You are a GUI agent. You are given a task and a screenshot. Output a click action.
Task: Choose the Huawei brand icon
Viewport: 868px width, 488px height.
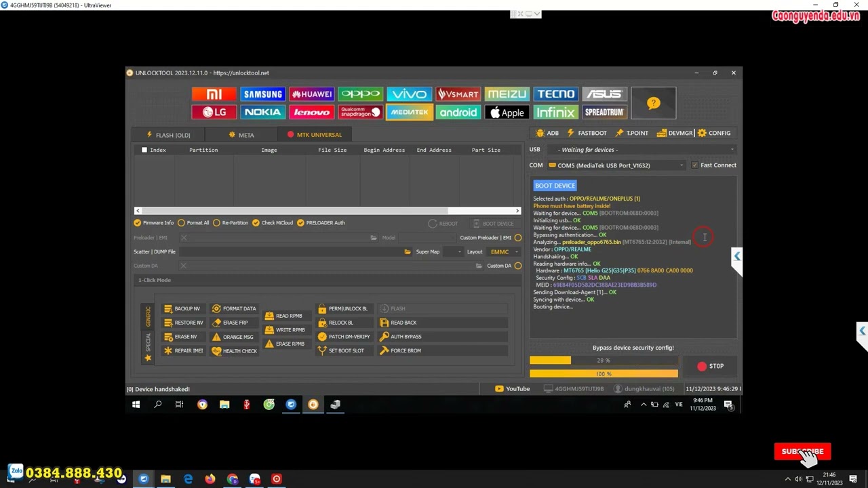tap(311, 94)
